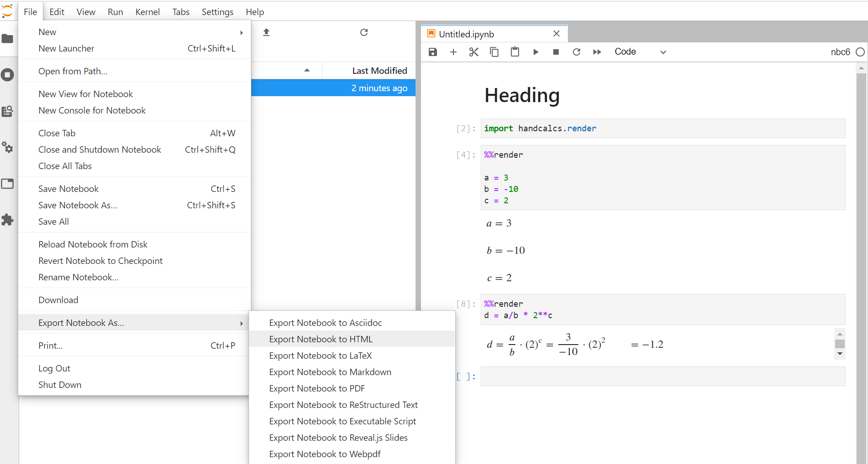The height and width of the screenshot is (464, 868).
Task: Restart kernel and run all cells icon
Action: [x=597, y=52]
